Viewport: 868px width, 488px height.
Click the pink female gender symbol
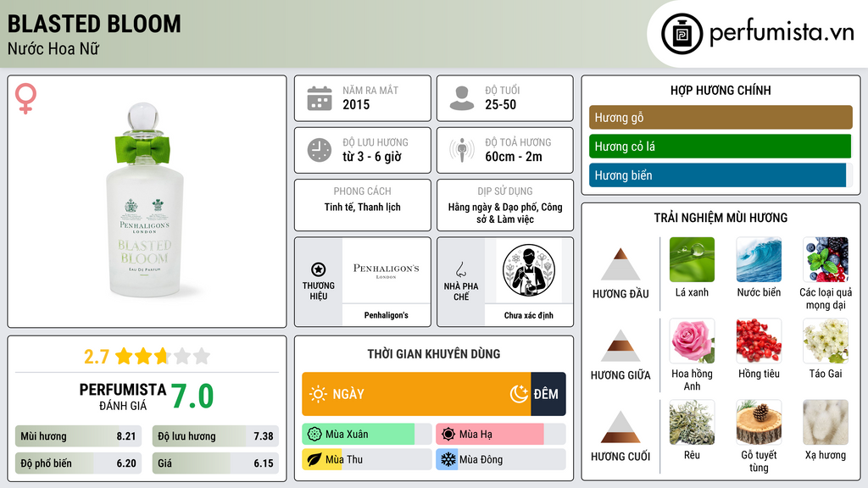pos(25,98)
